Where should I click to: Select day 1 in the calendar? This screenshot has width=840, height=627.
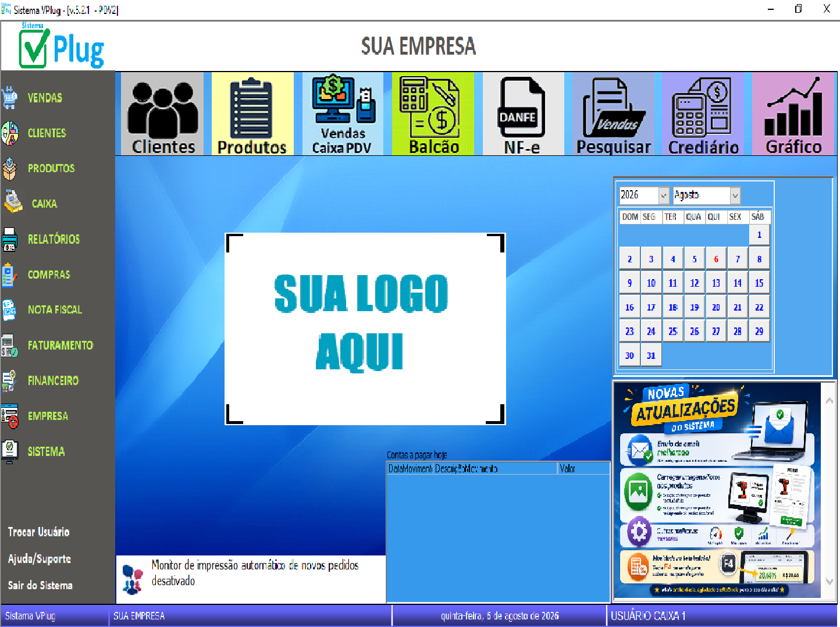click(759, 235)
